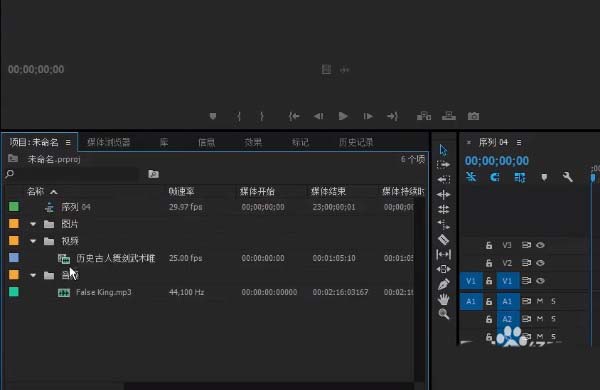Image resolution: width=600 pixels, height=390 pixels.
Task: Mark In point in source monitor
Action: 239,116
